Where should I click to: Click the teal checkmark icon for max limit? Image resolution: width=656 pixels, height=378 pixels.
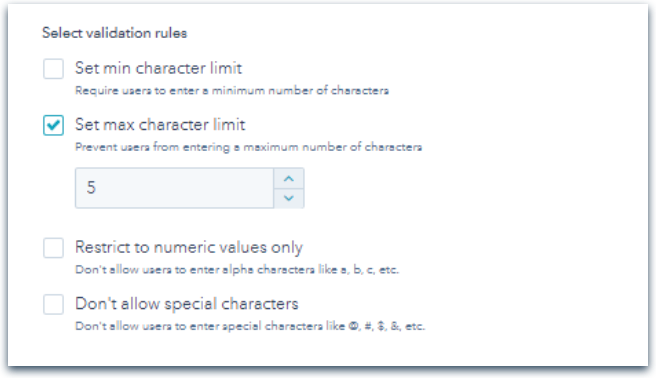pos(54,125)
